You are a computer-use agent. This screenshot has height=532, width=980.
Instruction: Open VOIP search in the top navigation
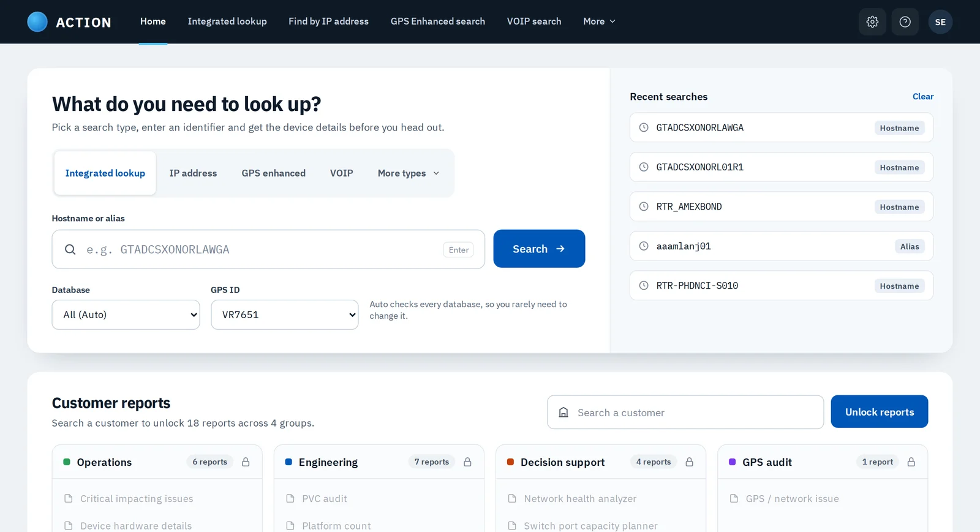pos(534,21)
